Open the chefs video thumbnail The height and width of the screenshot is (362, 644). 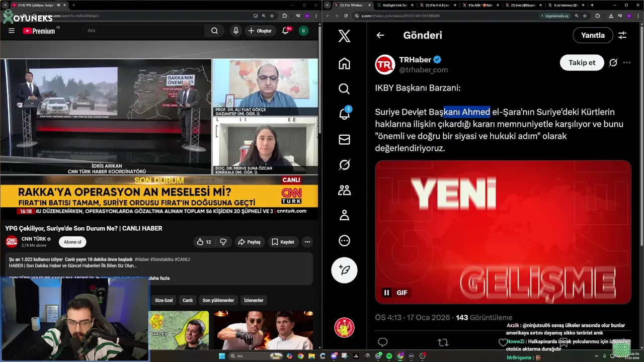point(263,330)
